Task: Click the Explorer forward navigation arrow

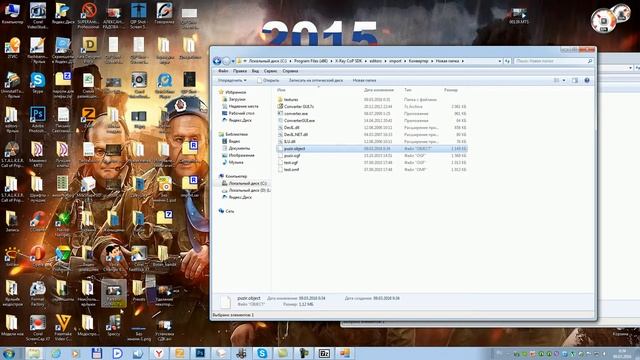Action: coord(226,61)
